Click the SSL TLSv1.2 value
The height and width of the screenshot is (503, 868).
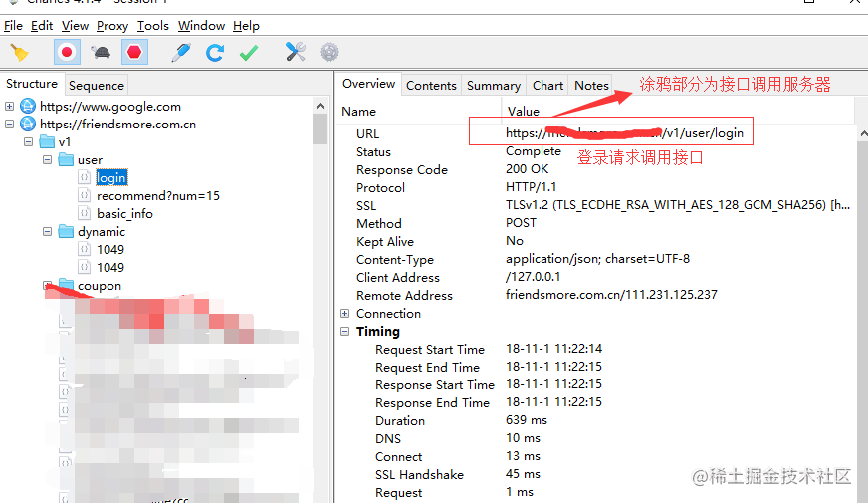(x=678, y=205)
